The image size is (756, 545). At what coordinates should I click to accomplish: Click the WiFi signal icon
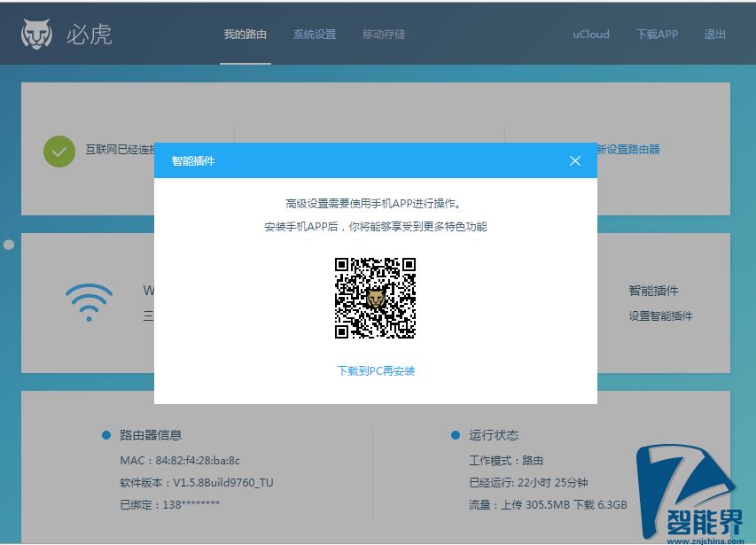(x=89, y=302)
